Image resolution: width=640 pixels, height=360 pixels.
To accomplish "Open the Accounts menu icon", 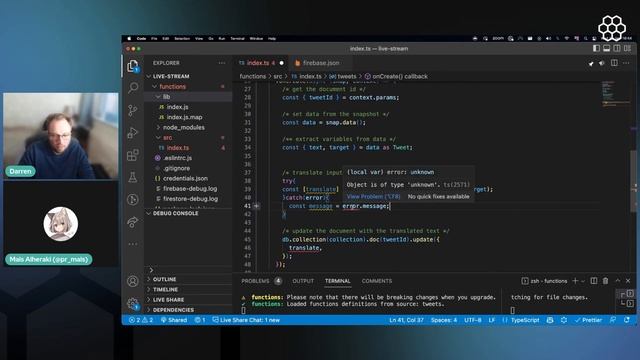I will pyautogui.click(x=133, y=281).
